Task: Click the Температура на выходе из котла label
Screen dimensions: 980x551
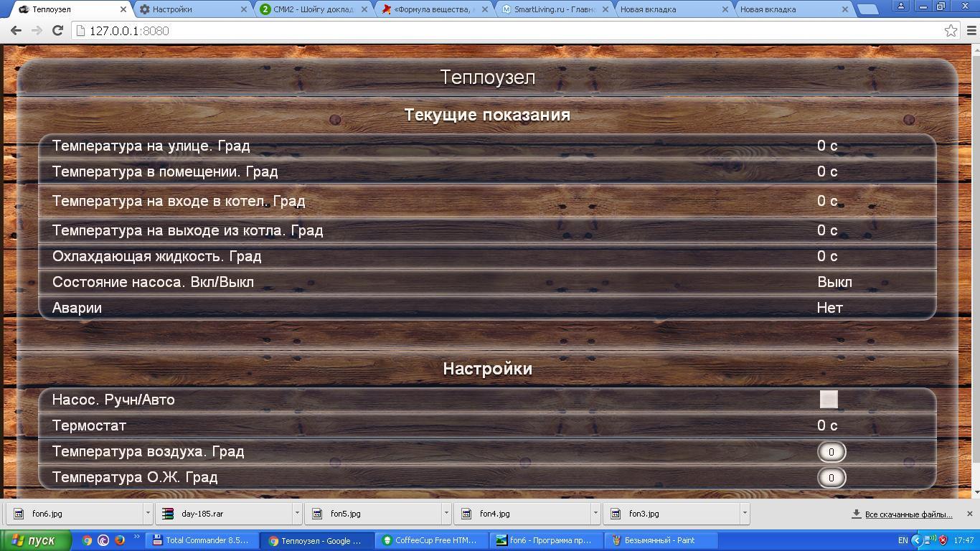Action: (187, 230)
